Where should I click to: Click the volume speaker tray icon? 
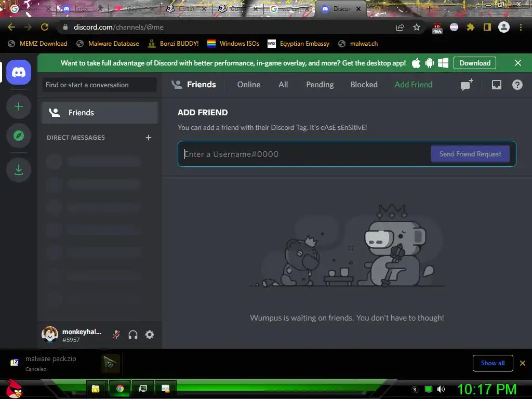pyautogui.click(x=441, y=389)
